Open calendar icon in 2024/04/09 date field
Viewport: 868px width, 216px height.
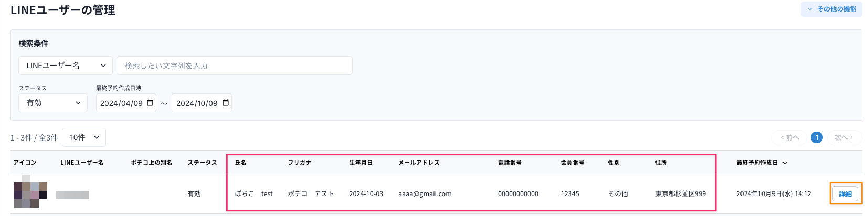tap(150, 103)
